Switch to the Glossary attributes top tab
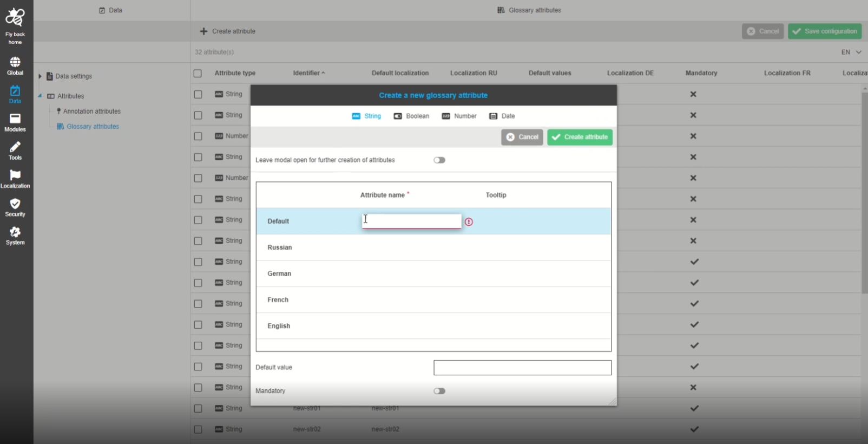Viewport: 868px width, 444px height. coord(529,10)
